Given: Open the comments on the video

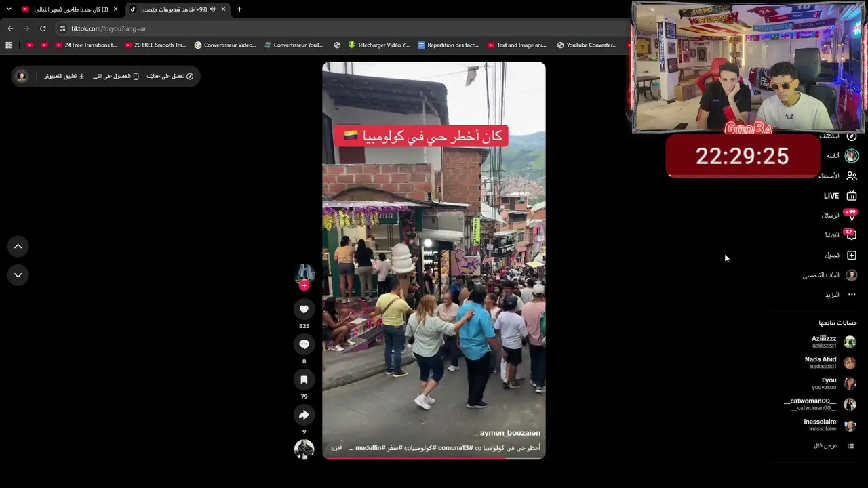Looking at the screenshot, I should (x=304, y=344).
